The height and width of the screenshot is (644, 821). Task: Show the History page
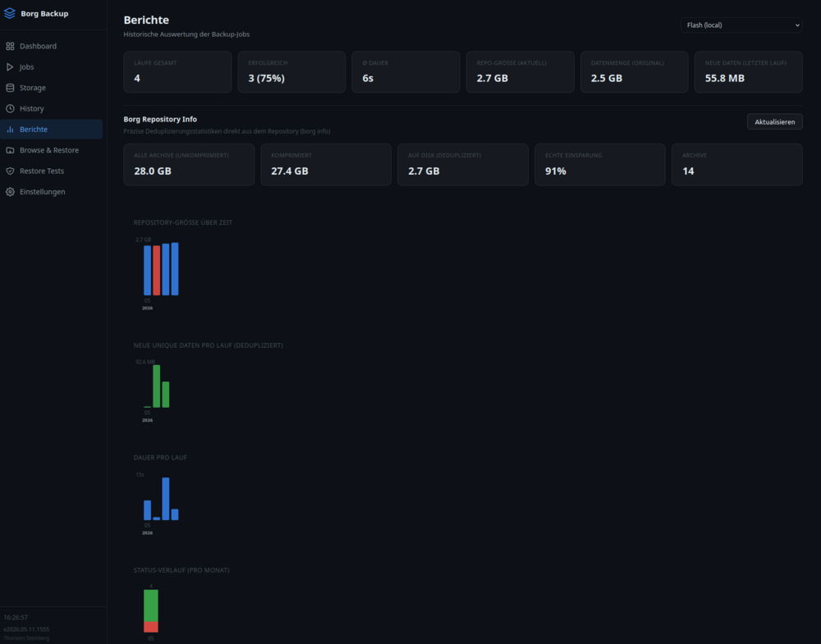tap(51, 109)
